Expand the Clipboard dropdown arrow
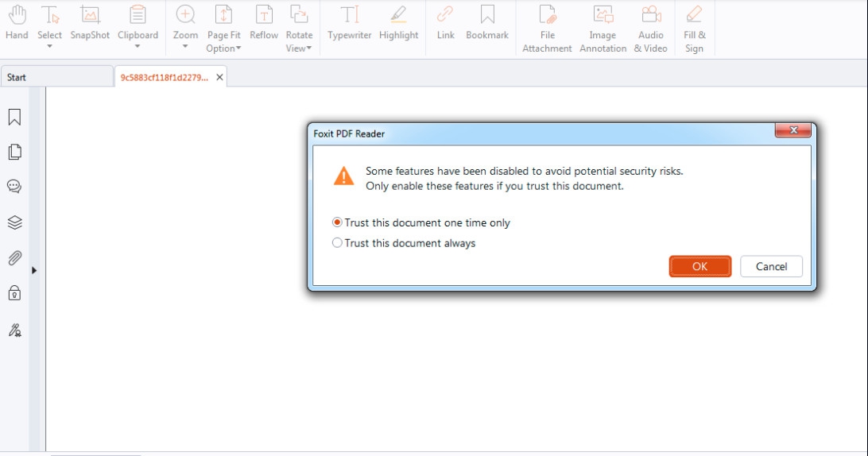This screenshot has height=456, width=868. pyautogui.click(x=138, y=47)
